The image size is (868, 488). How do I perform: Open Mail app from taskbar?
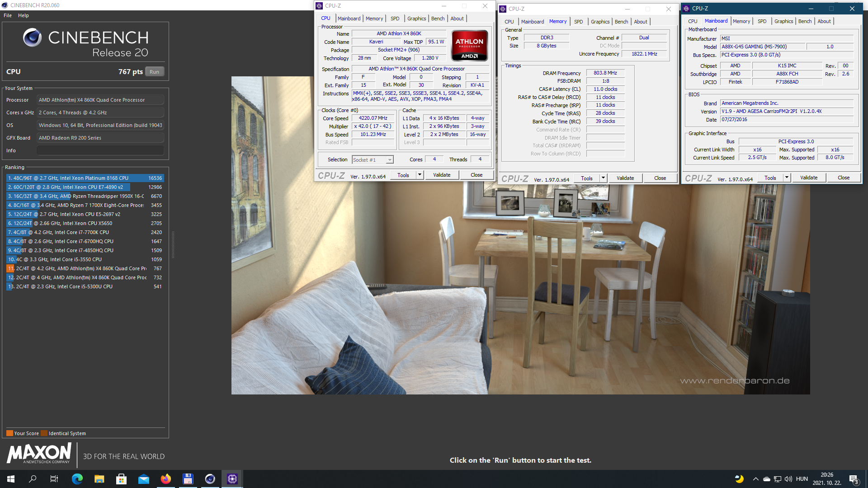pyautogui.click(x=144, y=479)
